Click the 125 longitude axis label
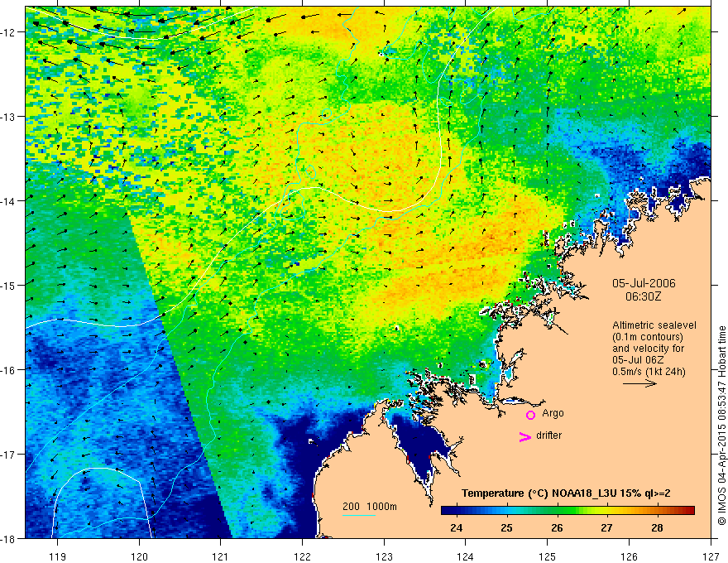728x563 pixels. [x=548, y=556]
